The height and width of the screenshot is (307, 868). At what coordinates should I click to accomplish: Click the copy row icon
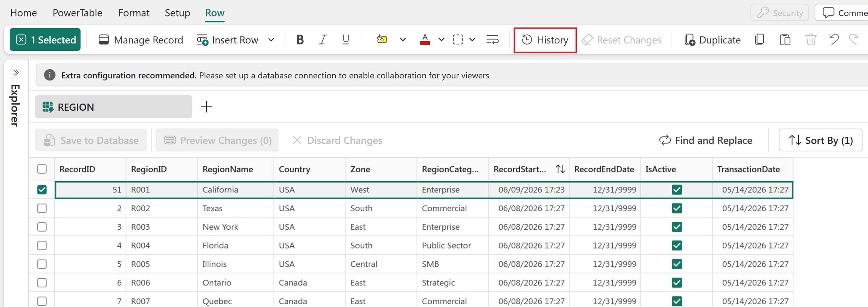click(759, 40)
